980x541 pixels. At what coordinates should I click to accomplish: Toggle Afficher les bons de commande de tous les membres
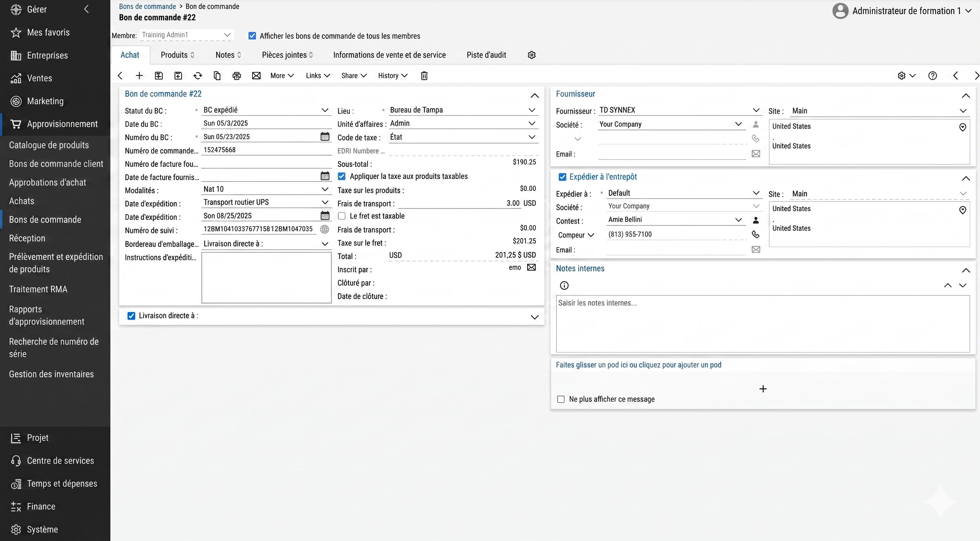(252, 36)
